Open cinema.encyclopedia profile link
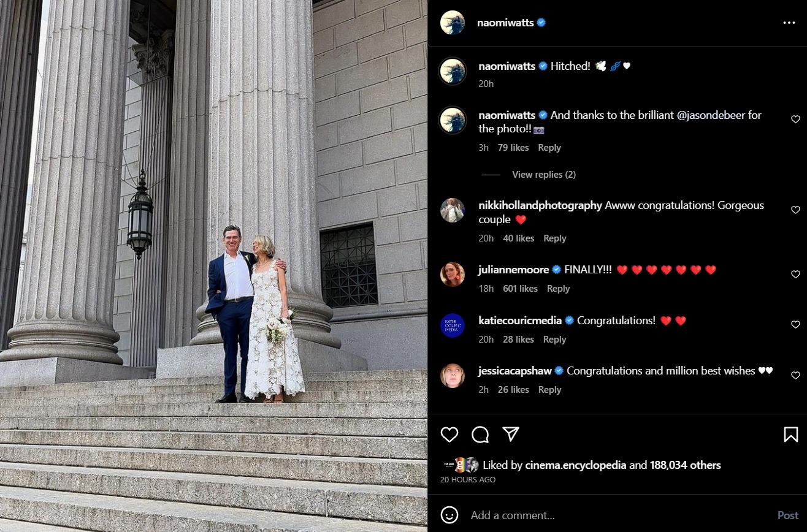Viewport: 807px width, 532px height. click(x=576, y=465)
